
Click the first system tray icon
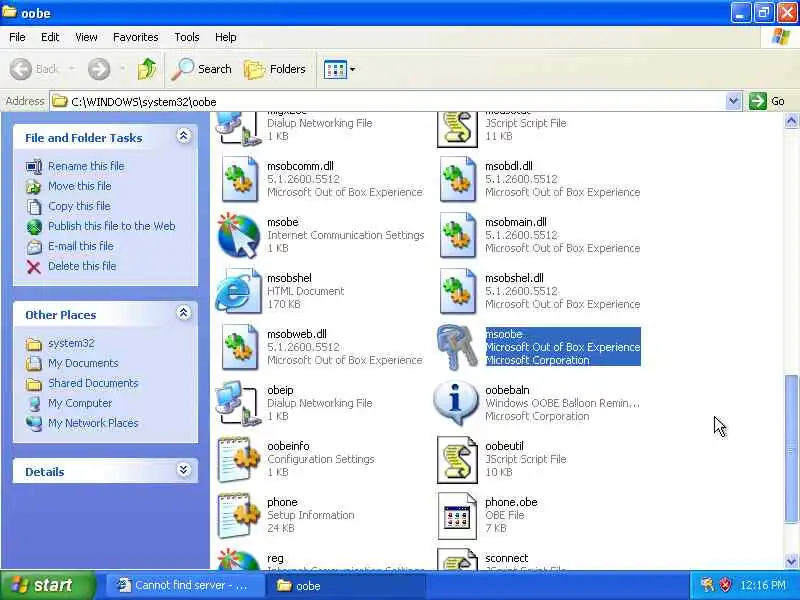point(707,585)
